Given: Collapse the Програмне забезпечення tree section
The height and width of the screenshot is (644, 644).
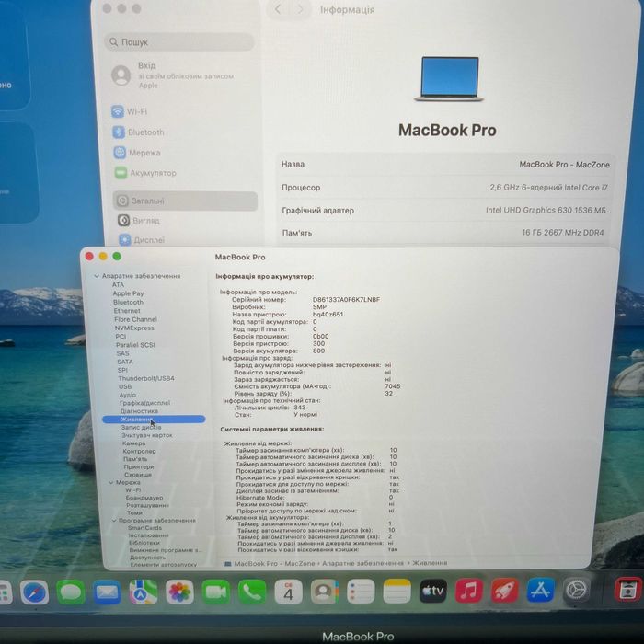Looking at the screenshot, I should point(114,521).
